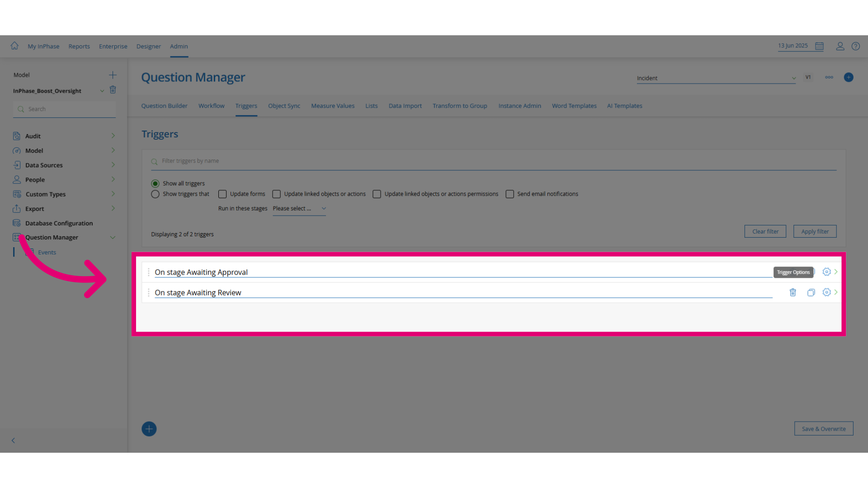This screenshot has height=488, width=868.
Task: Open the three-circle options icon
Action: coord(829,77)
